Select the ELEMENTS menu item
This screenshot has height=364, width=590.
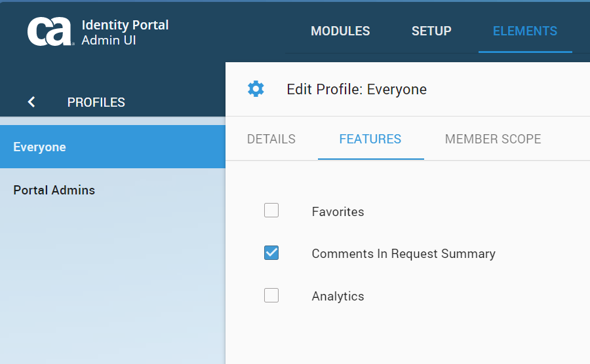(x=524, y=31)
